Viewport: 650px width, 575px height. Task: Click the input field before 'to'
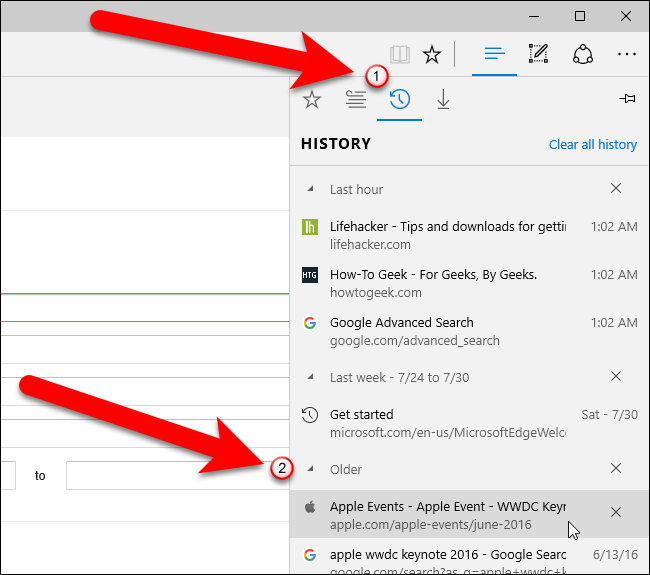8,476
